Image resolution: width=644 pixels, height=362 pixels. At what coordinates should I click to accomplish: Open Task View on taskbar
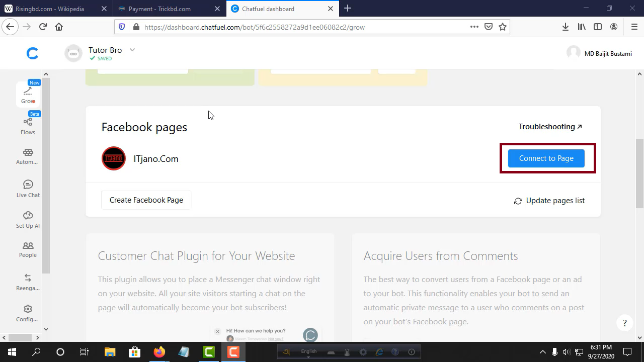[85, 352]
